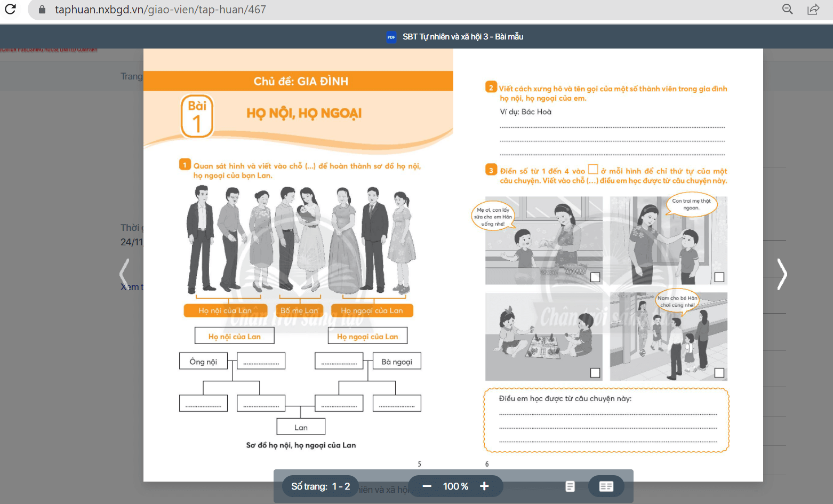Click the padlock site security icon
833x504 pixels.
(x=42, y=10)
